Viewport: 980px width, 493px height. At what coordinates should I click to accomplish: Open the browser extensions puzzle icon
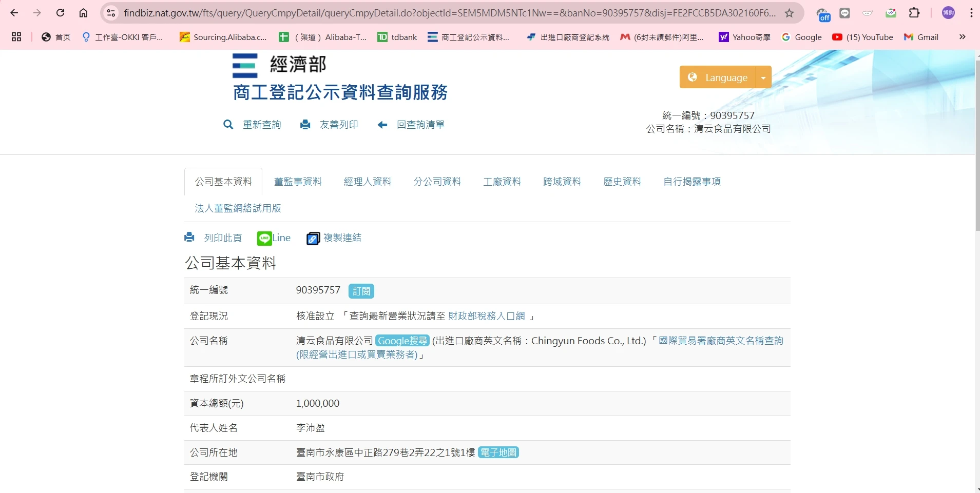914,13
